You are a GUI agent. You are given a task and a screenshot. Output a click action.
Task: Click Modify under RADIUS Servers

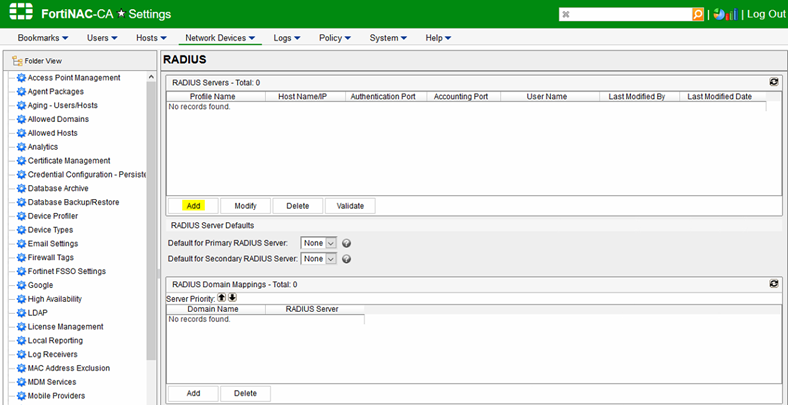(x=245, y=206)
